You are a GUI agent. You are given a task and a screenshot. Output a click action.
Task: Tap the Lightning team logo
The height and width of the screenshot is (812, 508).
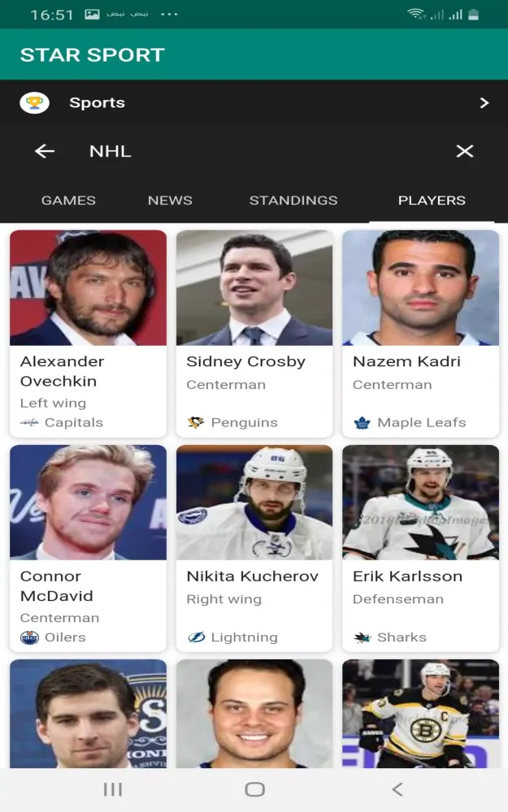(196, 637)
